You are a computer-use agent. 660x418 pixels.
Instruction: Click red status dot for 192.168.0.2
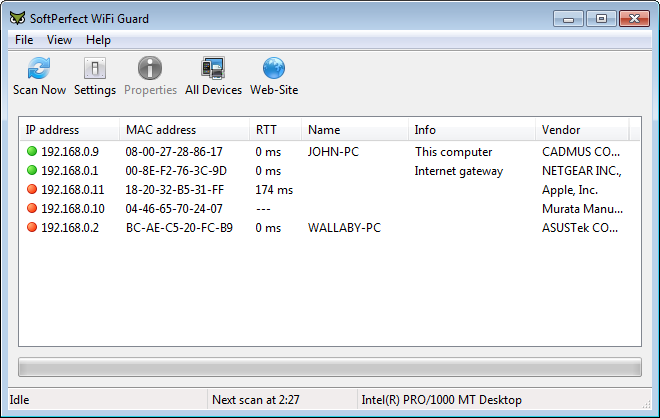click(32, 228)
